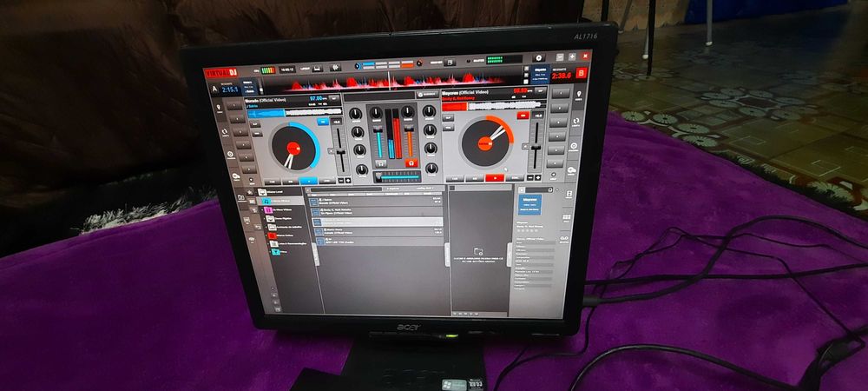Toggle vinyl mode on left deck

tap(256, 134)
